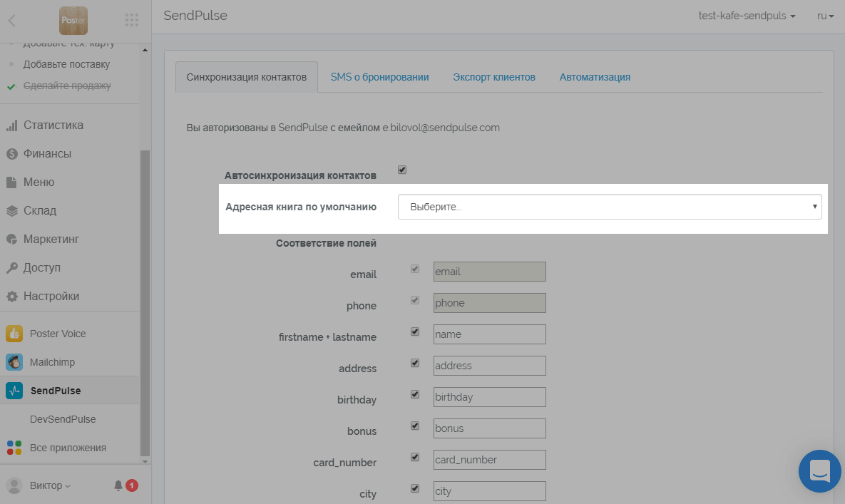845x504 pixels.
Task: Open the ru language dropdown
Action: [x=825, y=16]
